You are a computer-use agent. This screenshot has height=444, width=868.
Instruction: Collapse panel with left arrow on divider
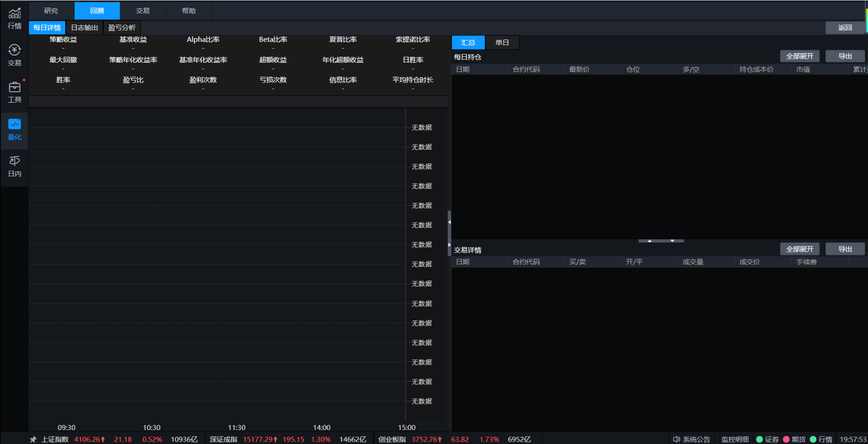point(449,222)
